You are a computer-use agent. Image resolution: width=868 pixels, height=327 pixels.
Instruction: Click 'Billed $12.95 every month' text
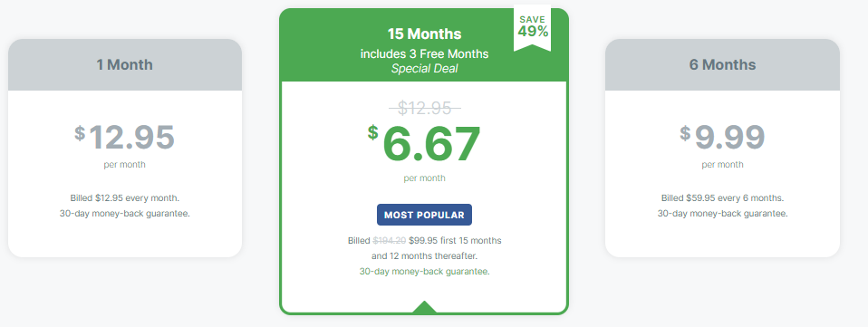point(124,197)
